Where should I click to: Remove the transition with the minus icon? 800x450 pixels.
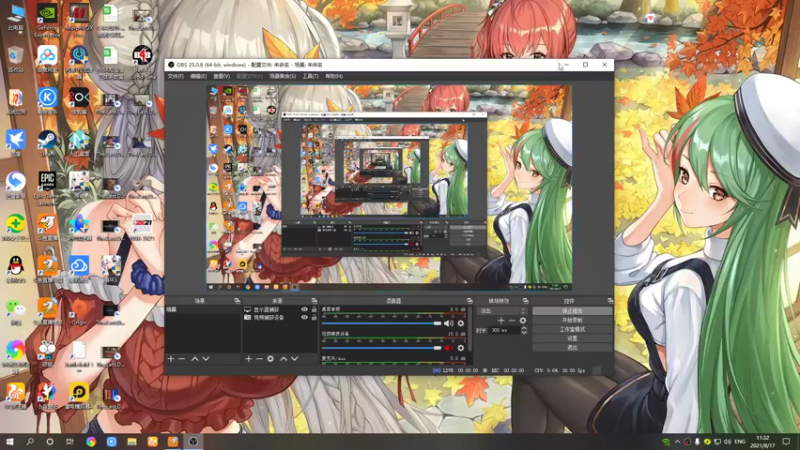pos(512,320)
